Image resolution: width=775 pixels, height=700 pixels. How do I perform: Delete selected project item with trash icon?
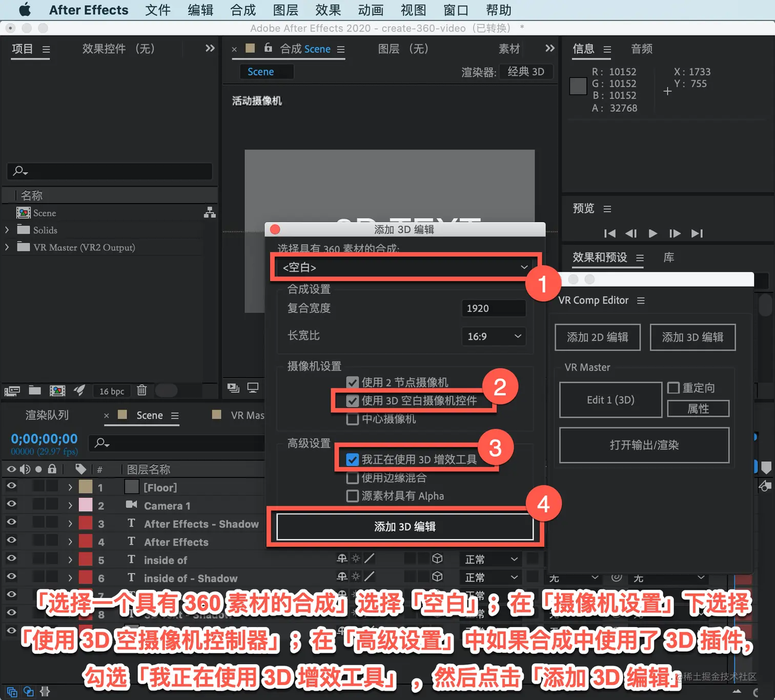(x=142, y=390)
